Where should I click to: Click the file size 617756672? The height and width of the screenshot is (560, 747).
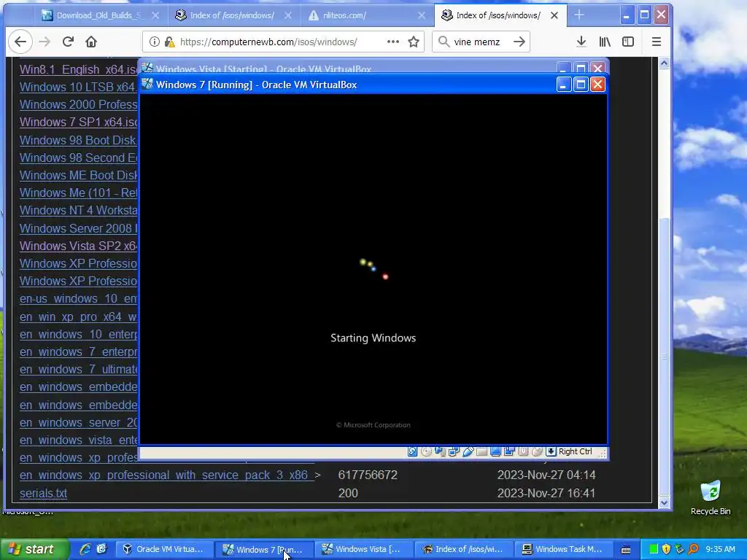click(368, 475)
